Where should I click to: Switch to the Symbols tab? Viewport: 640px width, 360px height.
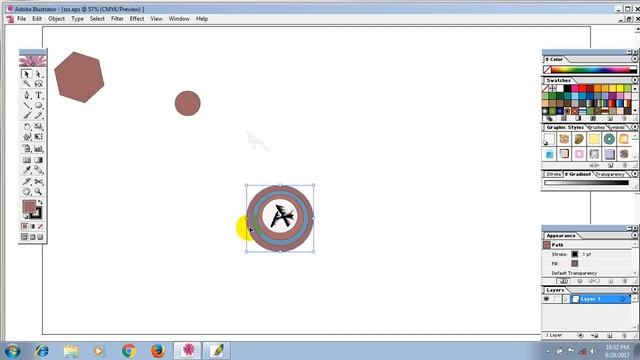tap(616, 127)
